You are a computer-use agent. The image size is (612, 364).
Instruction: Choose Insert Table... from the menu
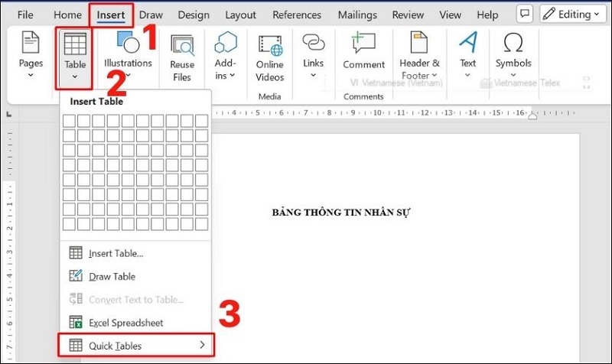[116, 253]
